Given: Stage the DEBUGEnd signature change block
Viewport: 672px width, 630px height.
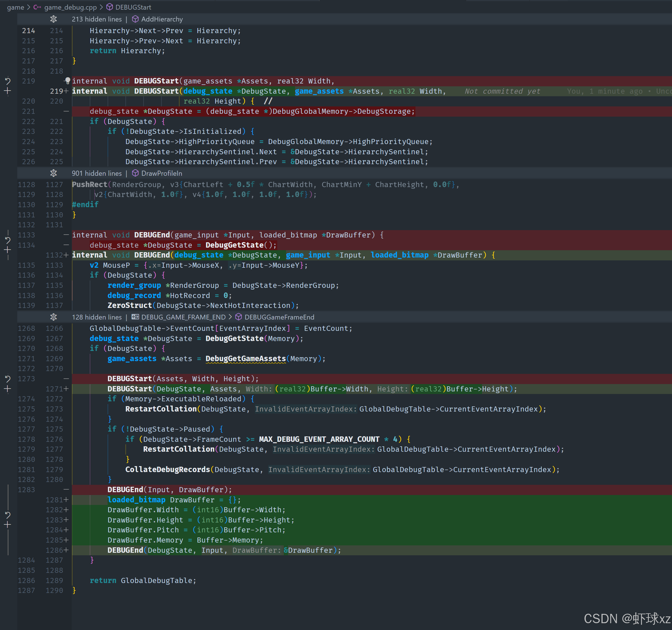Looking at the screenshot, I should (x=8, y=250).
